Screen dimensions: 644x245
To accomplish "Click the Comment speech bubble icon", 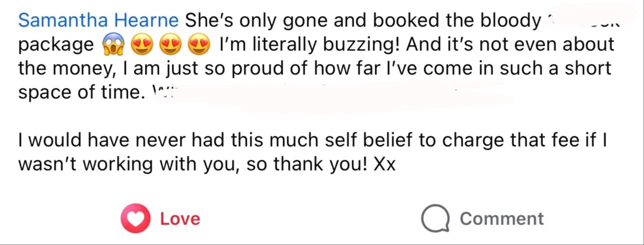I will (x=435, y=219).
